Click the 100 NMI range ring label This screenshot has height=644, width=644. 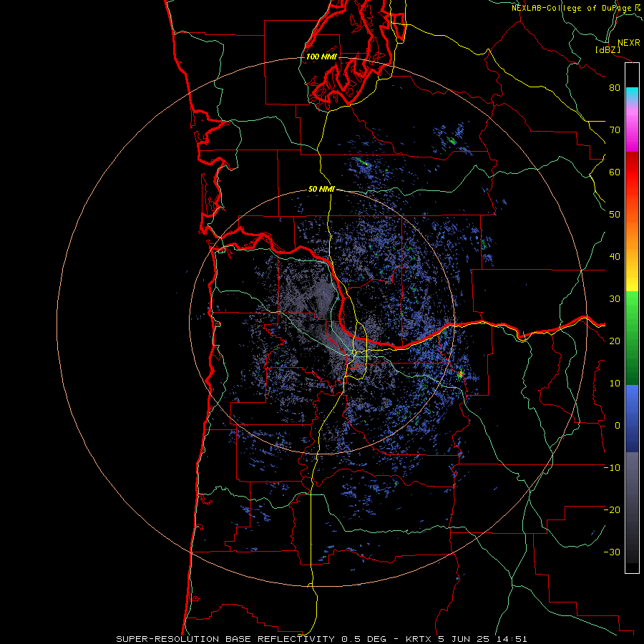coord(321,57)
